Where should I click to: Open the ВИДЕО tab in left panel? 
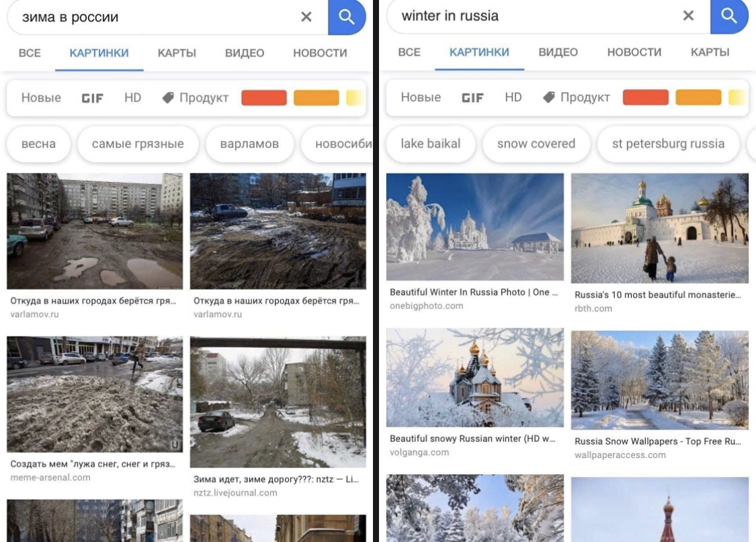tap(245, 53)
